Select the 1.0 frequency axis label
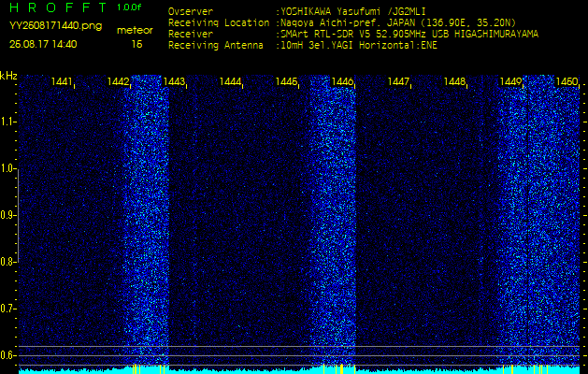Image resolution: width=588 pixels, height=374 pixels. pyautogui.click(x=7, y=169)
